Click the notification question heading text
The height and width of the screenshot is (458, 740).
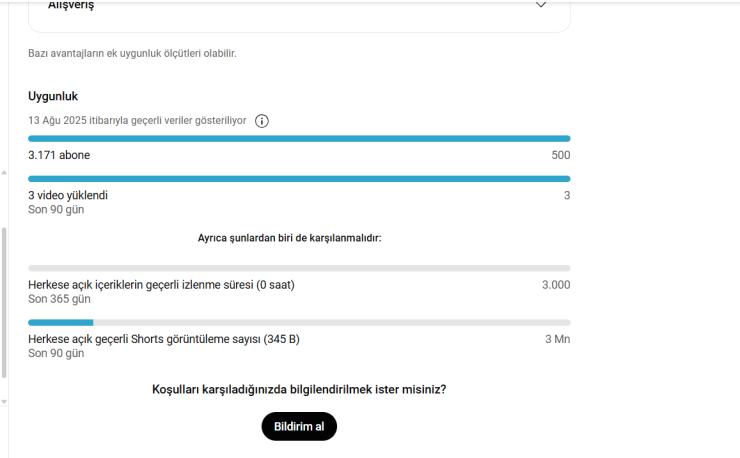coord(299,390)
